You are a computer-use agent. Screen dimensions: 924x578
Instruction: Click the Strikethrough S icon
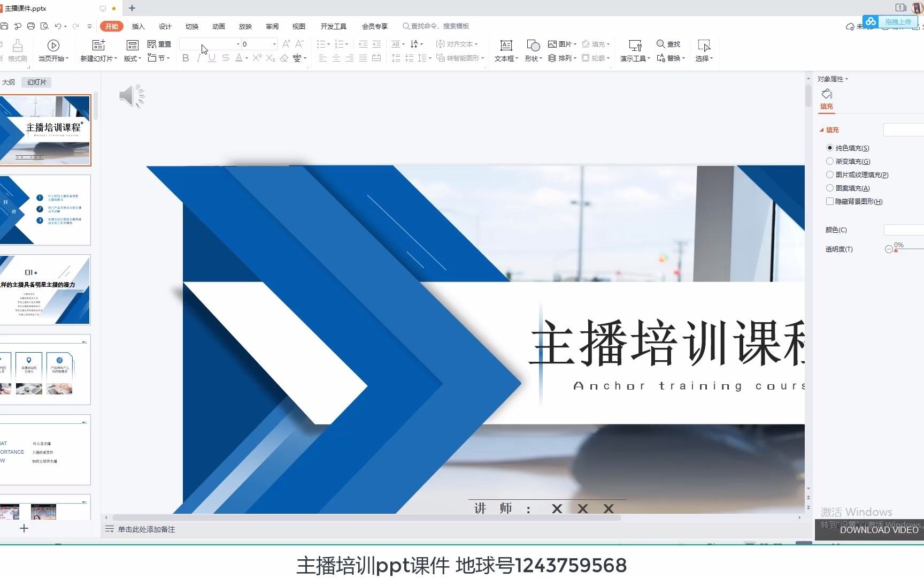(x=226, y=58)
